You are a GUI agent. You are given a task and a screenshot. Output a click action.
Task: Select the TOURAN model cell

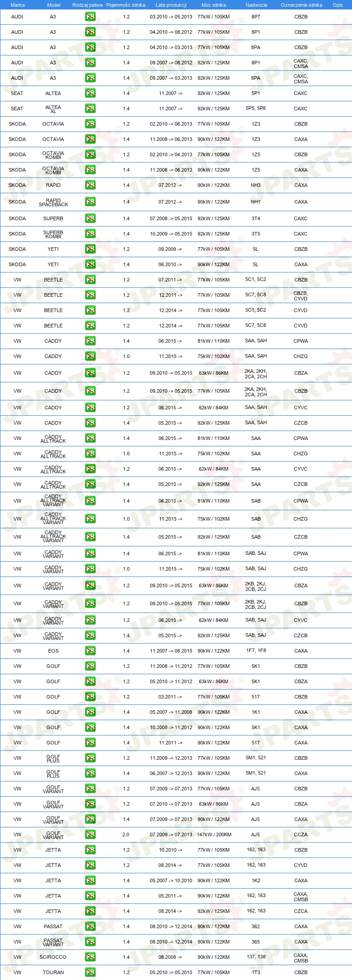pos(53,972)
